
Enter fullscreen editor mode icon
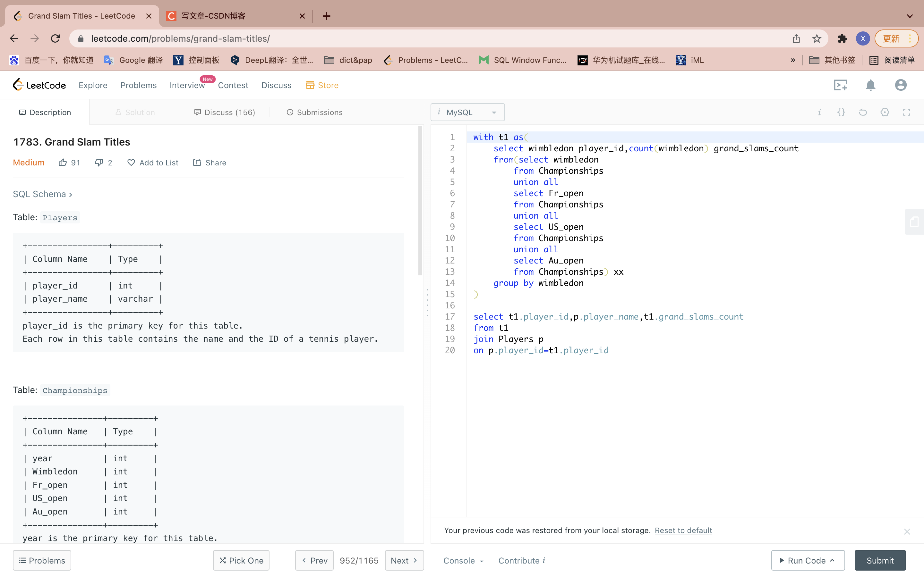coord(906,112)
